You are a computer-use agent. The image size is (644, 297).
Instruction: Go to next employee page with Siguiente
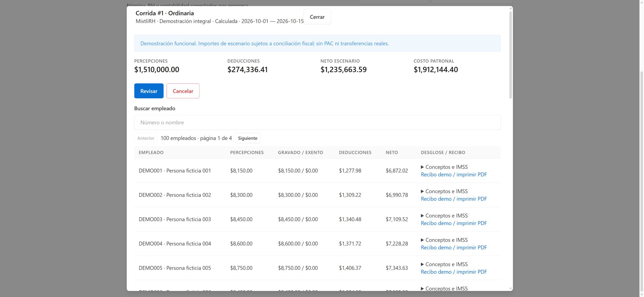point(247,138)
